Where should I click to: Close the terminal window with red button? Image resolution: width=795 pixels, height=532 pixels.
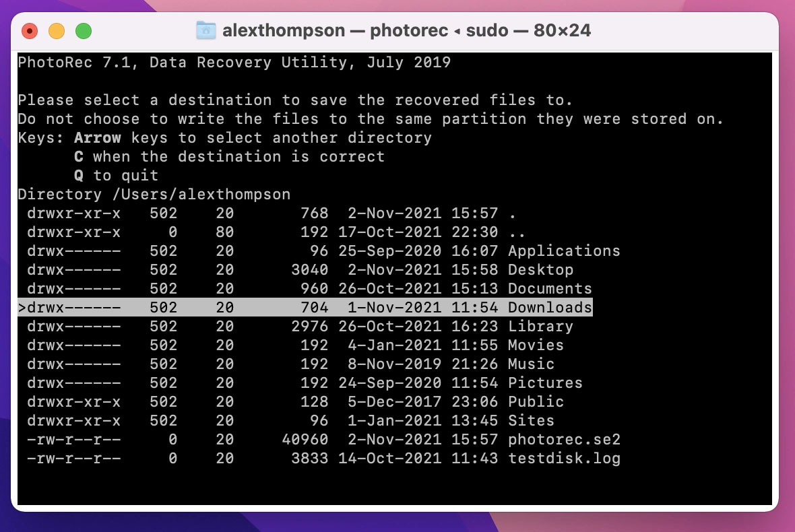tap(30, 31)
